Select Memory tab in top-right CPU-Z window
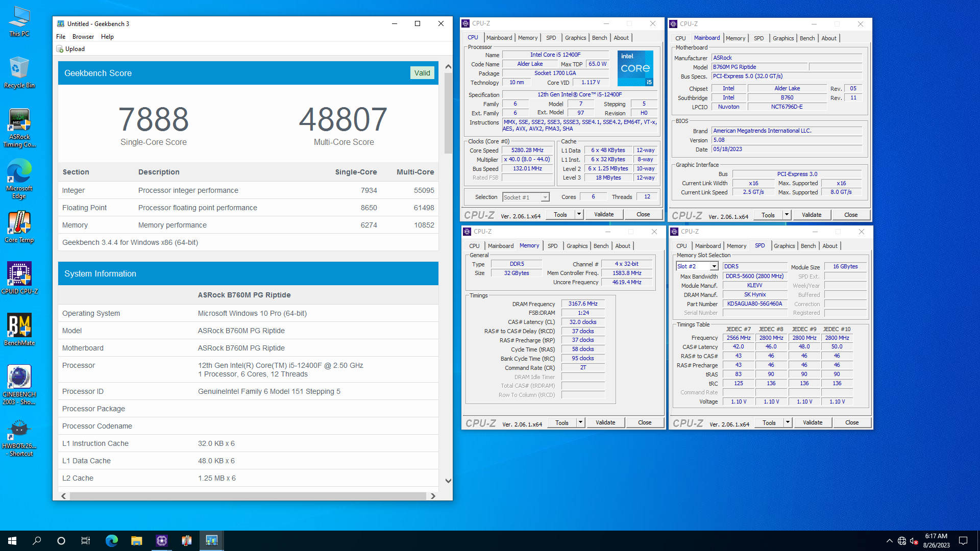 coord(735,38)
